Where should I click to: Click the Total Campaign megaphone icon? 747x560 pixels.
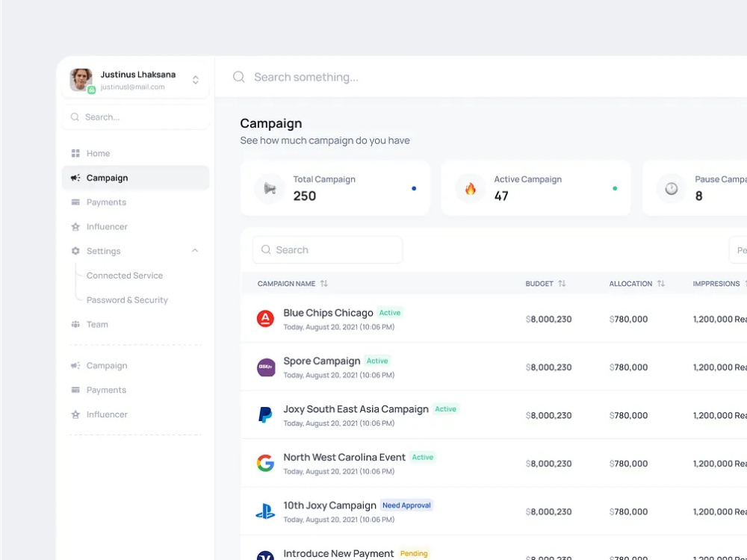click(x=270, y=189)
